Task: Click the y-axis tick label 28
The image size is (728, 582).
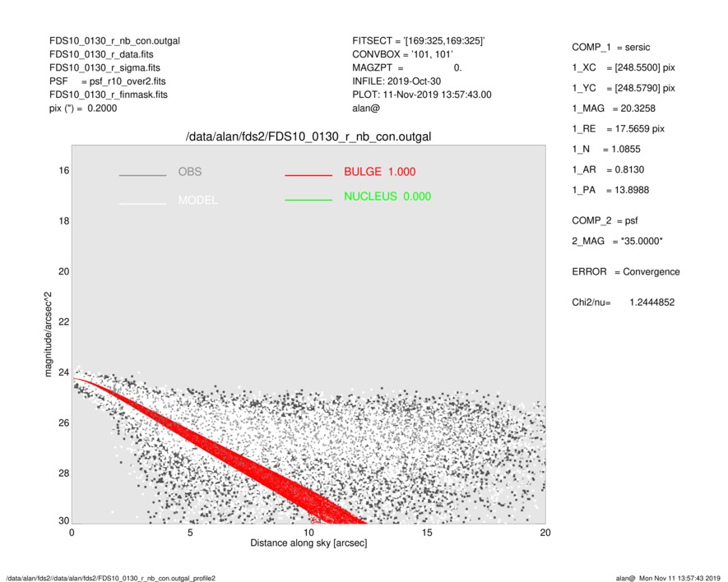Action: [x=64, y=473]
